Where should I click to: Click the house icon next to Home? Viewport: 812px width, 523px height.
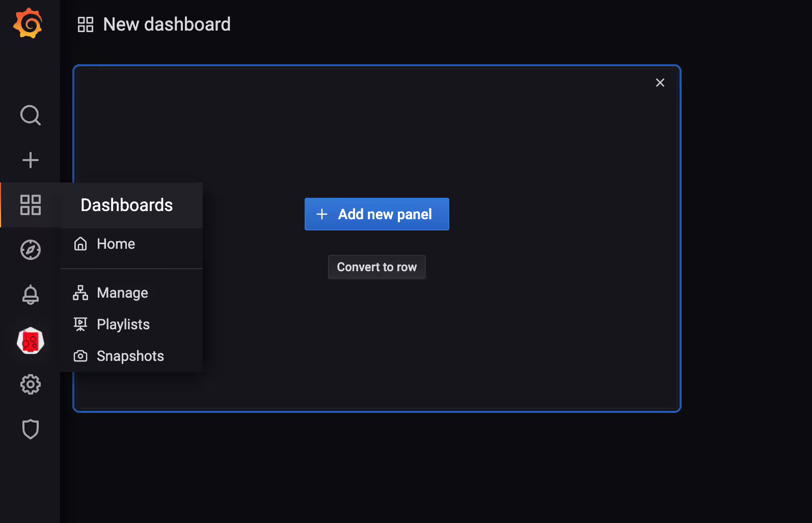point(80,244)
